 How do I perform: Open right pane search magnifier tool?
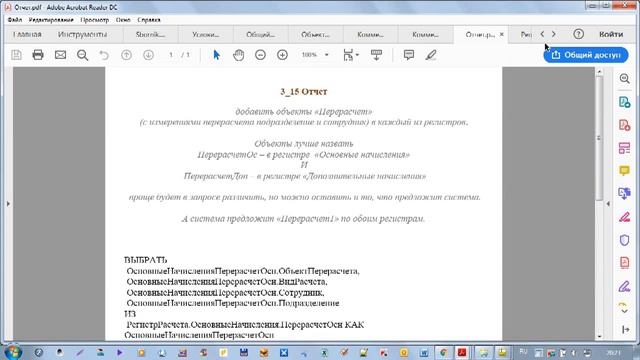point(624,79)
